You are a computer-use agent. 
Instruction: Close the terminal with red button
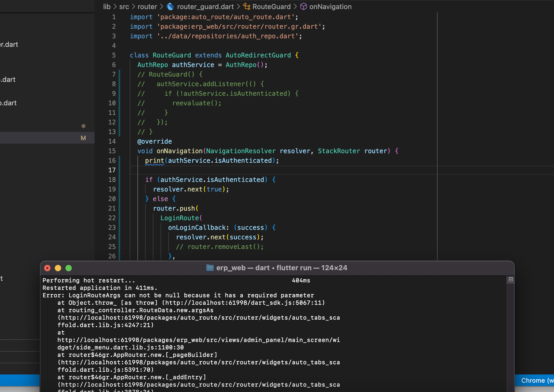47,268
